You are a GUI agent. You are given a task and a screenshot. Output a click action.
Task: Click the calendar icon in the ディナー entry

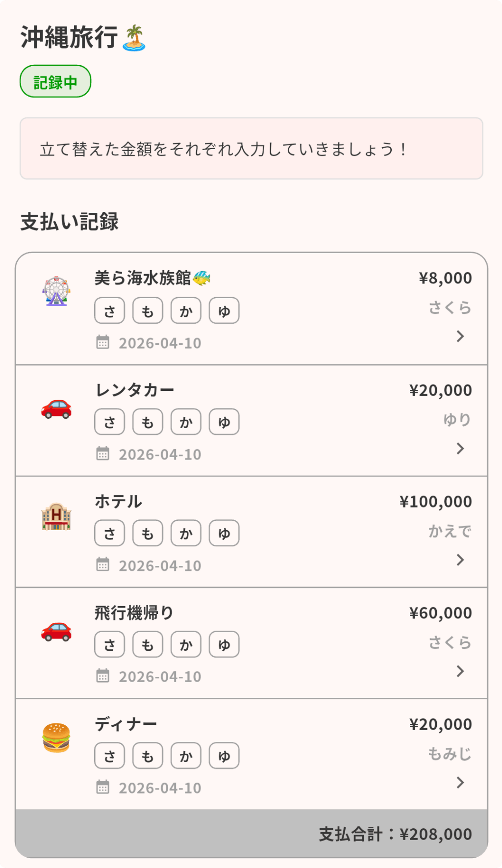(x=102, y=787)
